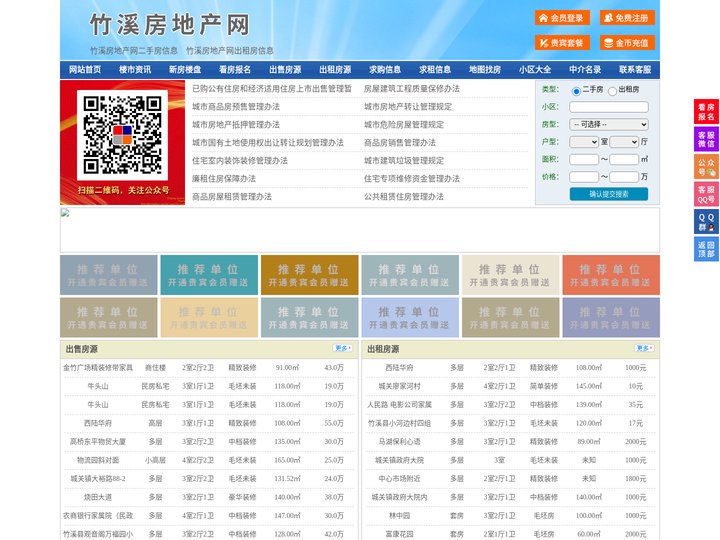The width and height of the screenshot is (720, 540).
Task: Open 城关廖家河村 rental listing
Action: (399, 386)
